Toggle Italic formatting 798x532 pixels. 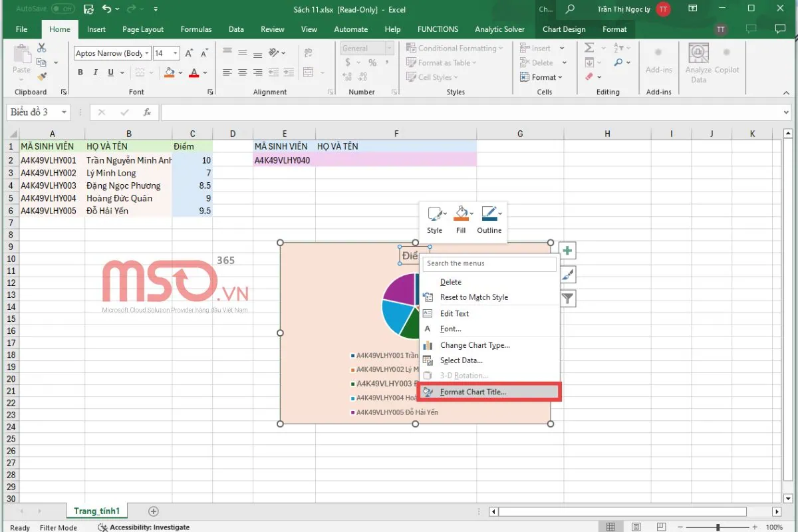pyautogui.click(x=96, y=71)
